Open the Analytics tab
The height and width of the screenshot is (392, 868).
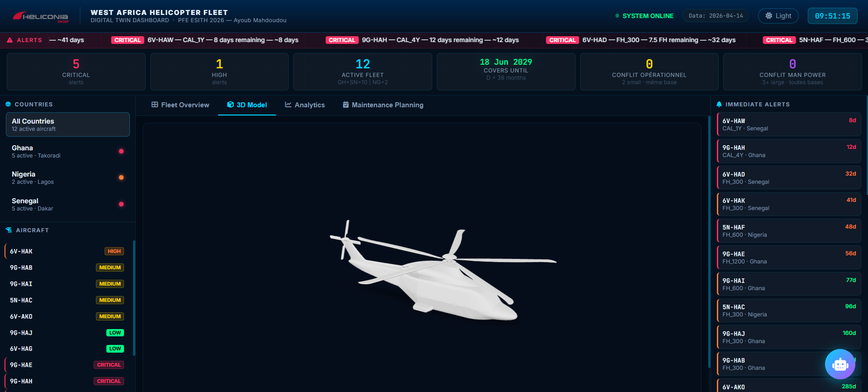click(305, 105)
